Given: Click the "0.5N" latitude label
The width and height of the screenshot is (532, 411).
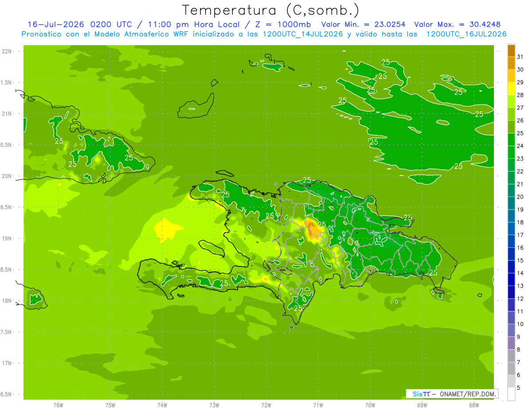Looking at the screenshot, I should [7, 145].
